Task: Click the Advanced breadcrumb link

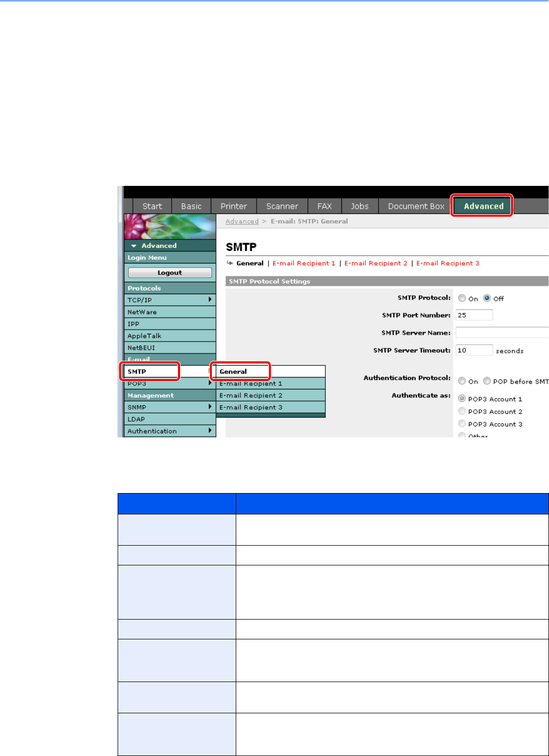Action: click(242, 221)
